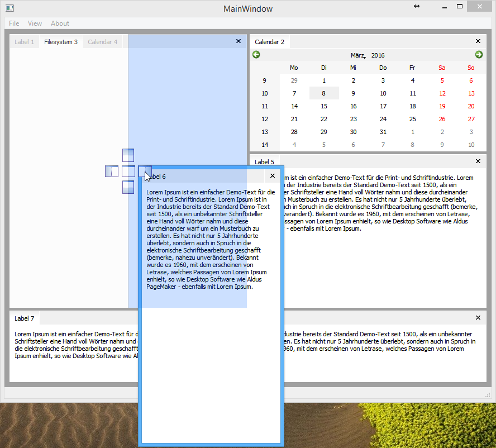Click the resize grip in status bar corner
The height and width of the screenshot is (448, 496).
pos(488,394)
